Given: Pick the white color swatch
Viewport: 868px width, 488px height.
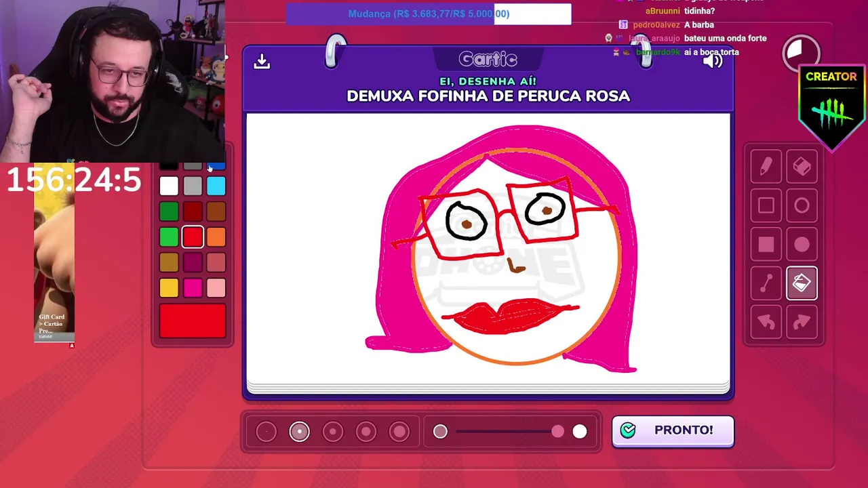Looking at the screenshot, I should tap(169, 186).
